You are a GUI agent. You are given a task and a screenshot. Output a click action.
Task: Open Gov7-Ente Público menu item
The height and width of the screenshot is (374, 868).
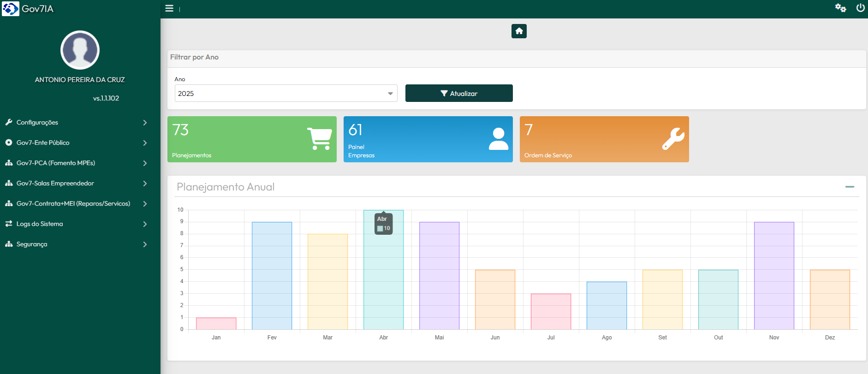point(43,143)
